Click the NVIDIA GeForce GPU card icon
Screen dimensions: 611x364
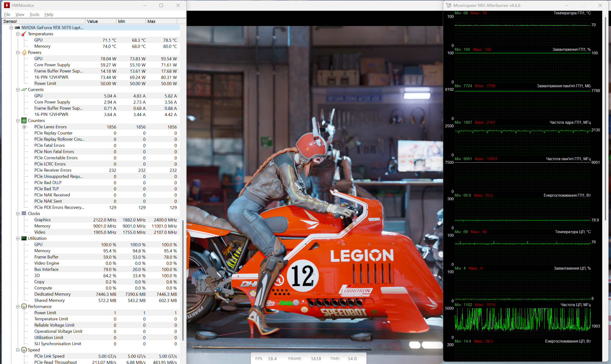(x=17, y=28)
